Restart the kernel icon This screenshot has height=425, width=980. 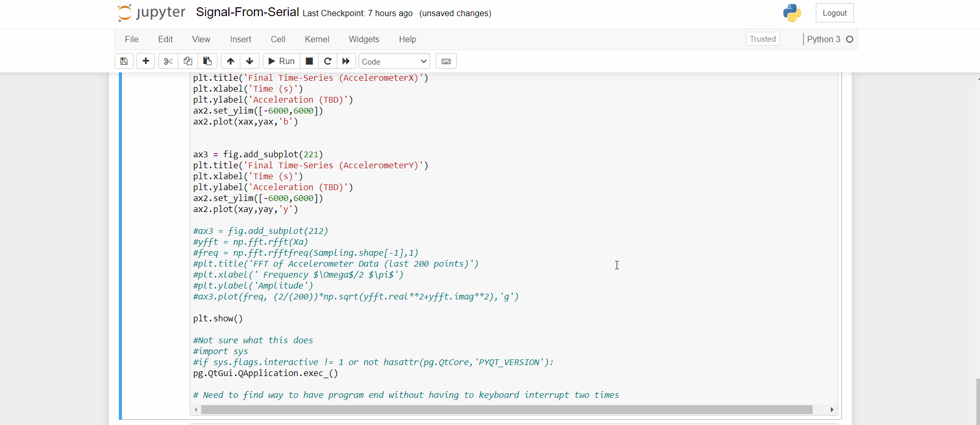327,61
